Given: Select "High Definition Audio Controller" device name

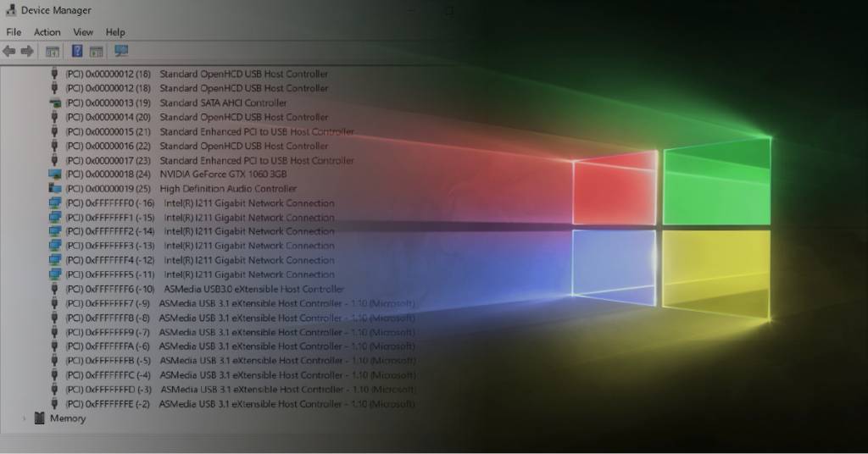Looking at the screenshot, I should click(228, 189).
